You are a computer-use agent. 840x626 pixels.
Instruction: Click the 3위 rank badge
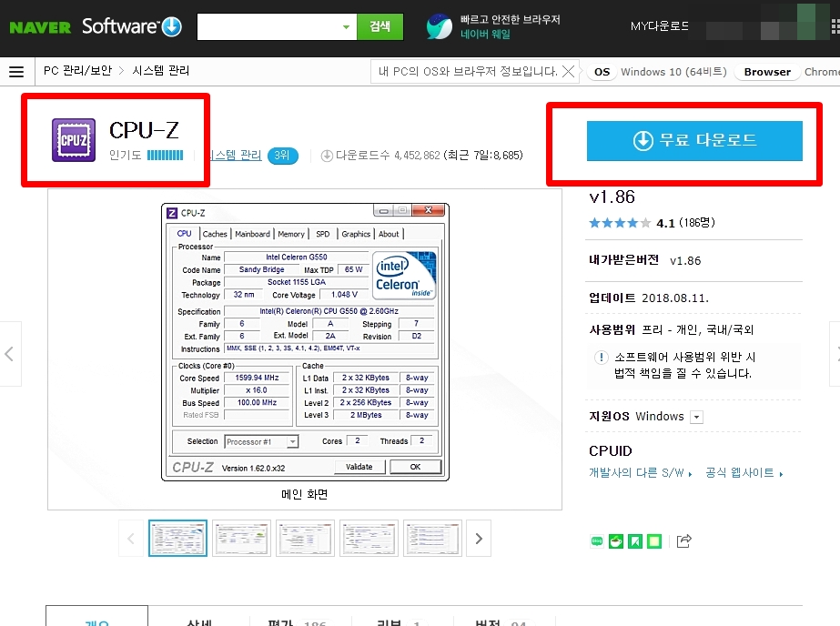[x=282, y=156]
